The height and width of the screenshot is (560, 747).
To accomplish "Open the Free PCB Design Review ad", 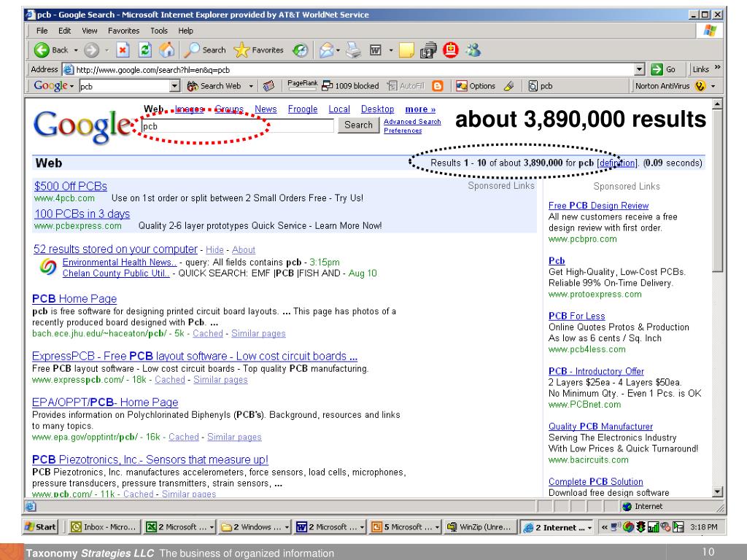I will point(598,205).
